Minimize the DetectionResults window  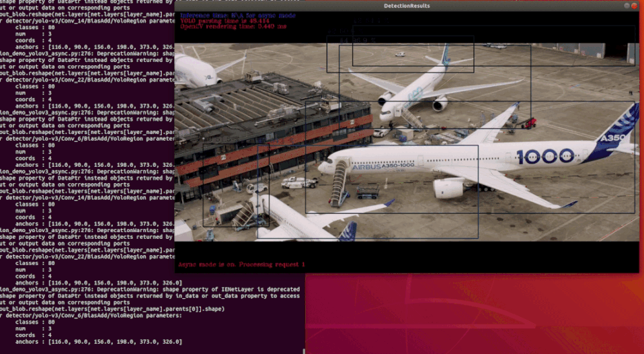(x=627, y=6)
